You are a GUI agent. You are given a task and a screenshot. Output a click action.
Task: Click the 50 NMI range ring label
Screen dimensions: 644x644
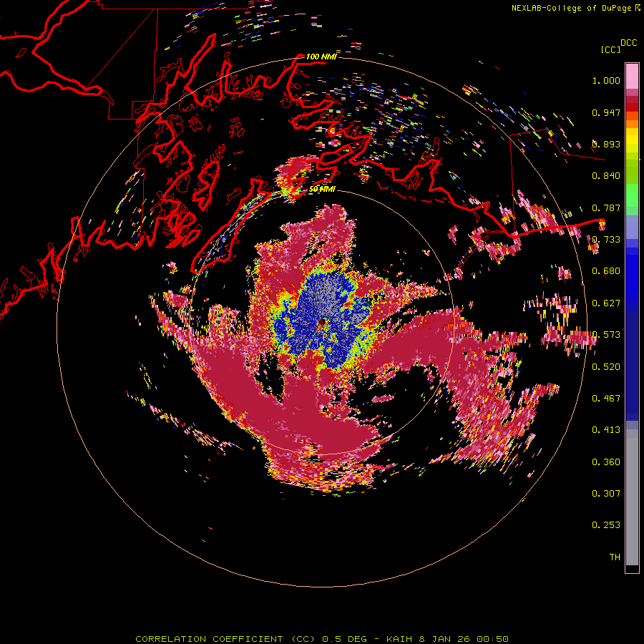point(322,189)
